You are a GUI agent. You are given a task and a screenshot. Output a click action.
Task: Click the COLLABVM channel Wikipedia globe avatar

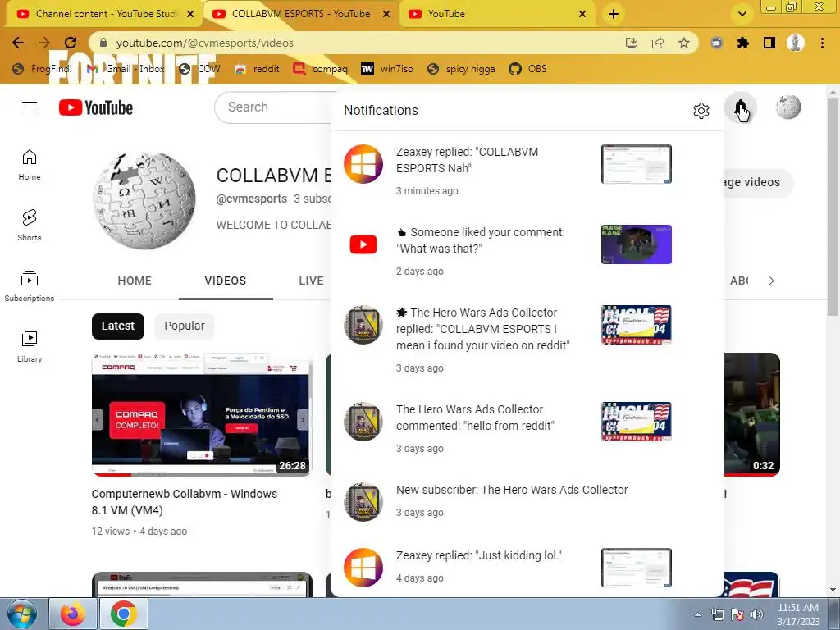coord(144,200)
